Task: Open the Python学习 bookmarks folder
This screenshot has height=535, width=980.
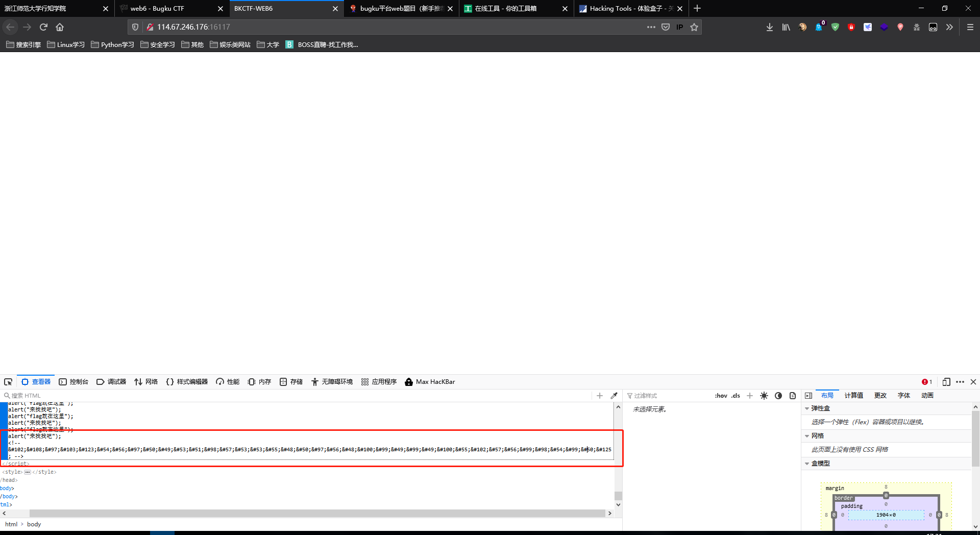Action: tap(112, 45)
